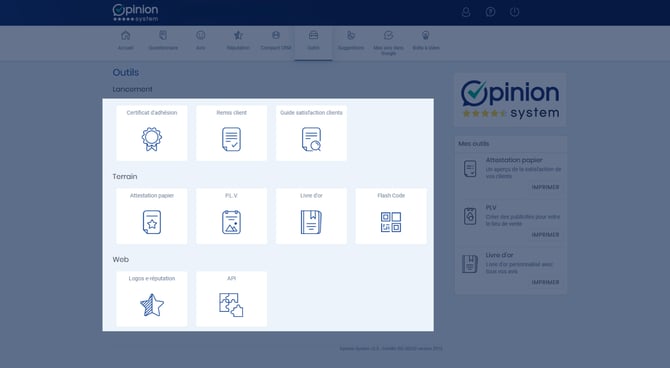Image resolution: width=670 pixels, height=368 pixels.
Task: Click the Attestation papier icon in Mes outils
Action: [x=470, y=168]
